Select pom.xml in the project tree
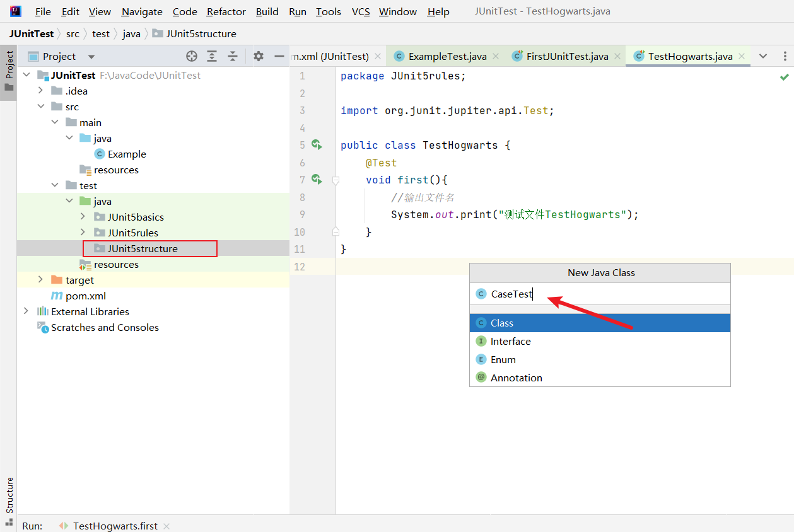Image resolution: width=794 pixels, height=532 pixels. (x=85, y=296)
